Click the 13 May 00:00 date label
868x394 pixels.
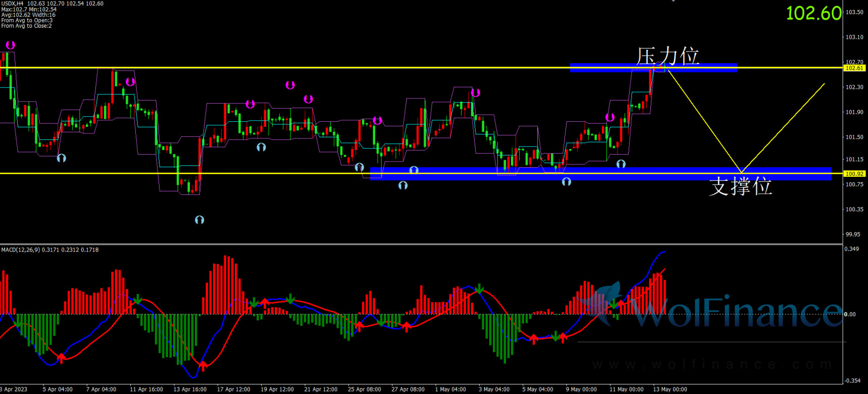pyautogui.click(x=670, y=389)
